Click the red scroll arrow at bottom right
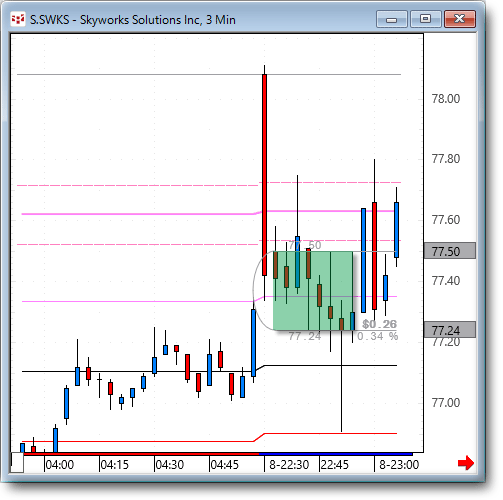Image resolution: width=503 pixels, height=500 pixels. click(466, 463)
